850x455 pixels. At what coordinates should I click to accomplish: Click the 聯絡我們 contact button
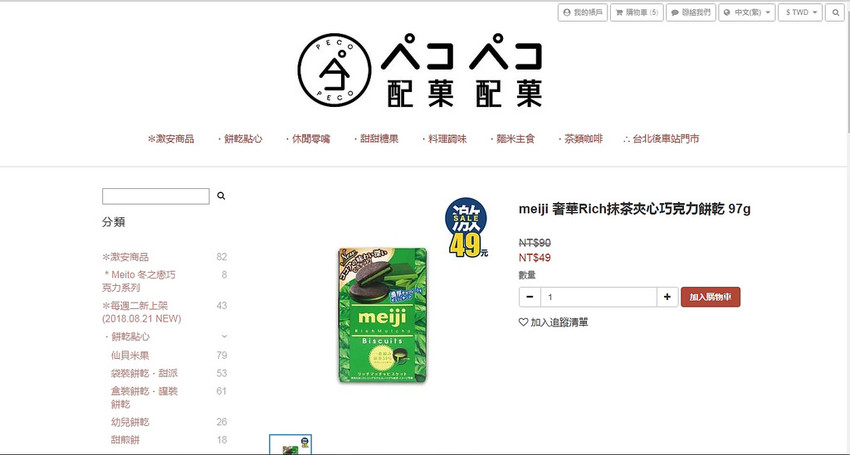691,12
